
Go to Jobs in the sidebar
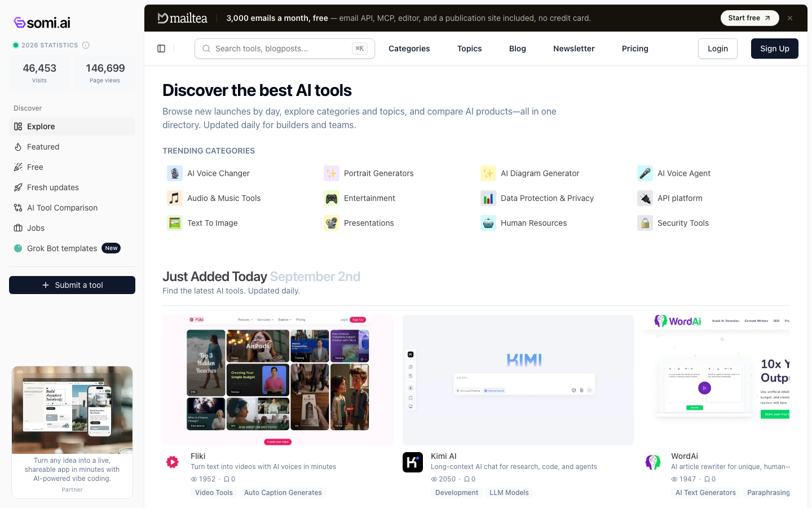click(x=72, y=228)
